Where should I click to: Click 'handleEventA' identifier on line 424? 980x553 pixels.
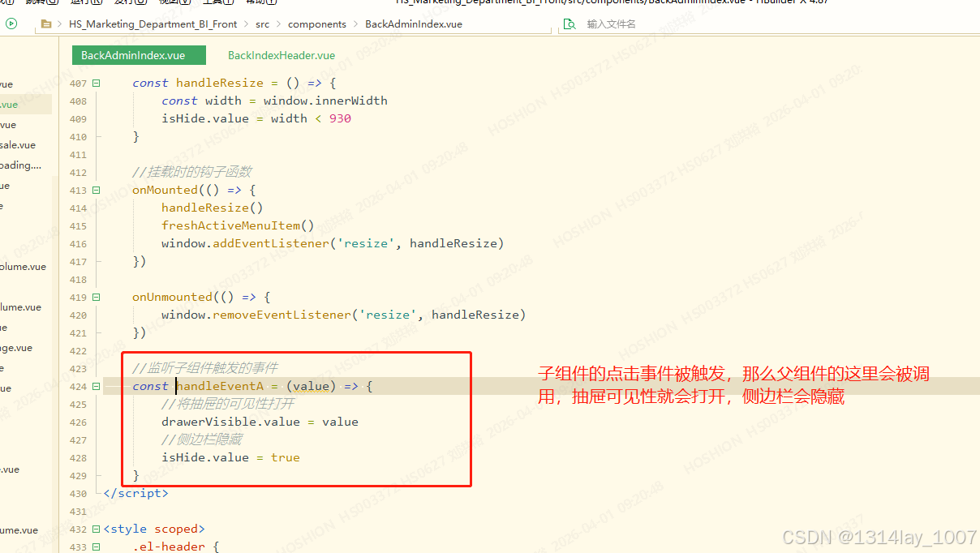coord(220,386)
